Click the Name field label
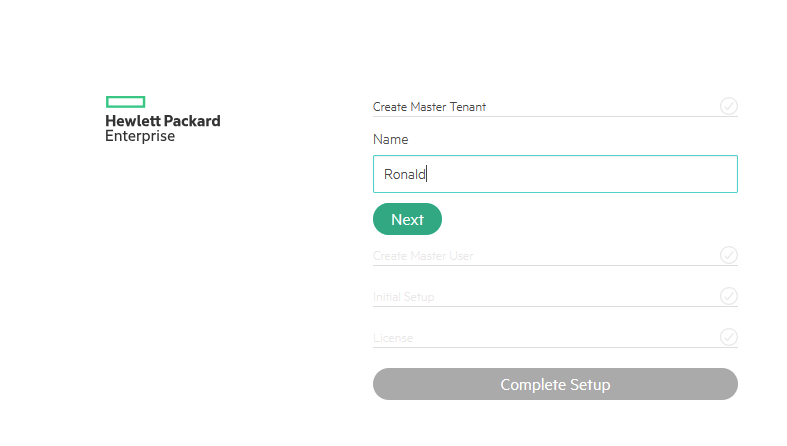 pyautogui.click(x=391, y=140)
